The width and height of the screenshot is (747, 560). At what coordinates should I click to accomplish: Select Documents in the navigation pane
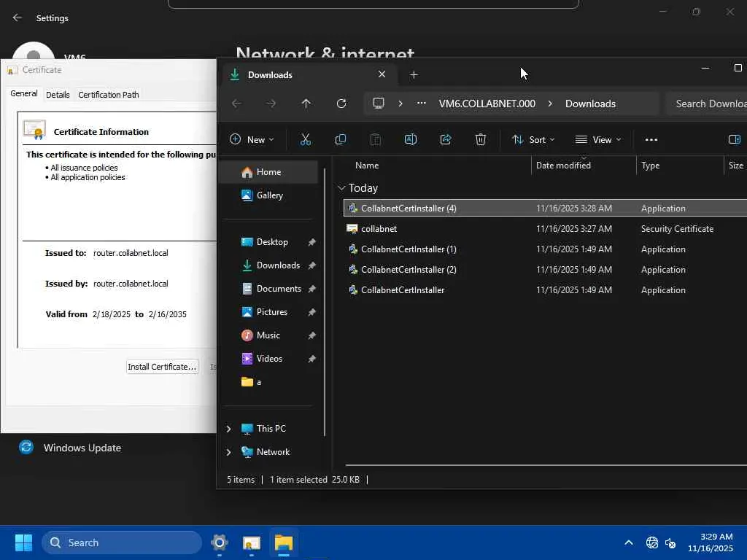tap(278, 289)
